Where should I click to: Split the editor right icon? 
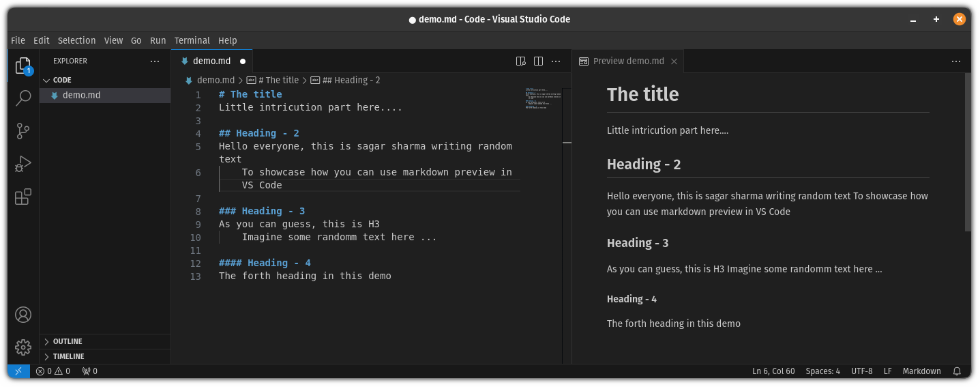pyautogui.click(x=538, y=61)
